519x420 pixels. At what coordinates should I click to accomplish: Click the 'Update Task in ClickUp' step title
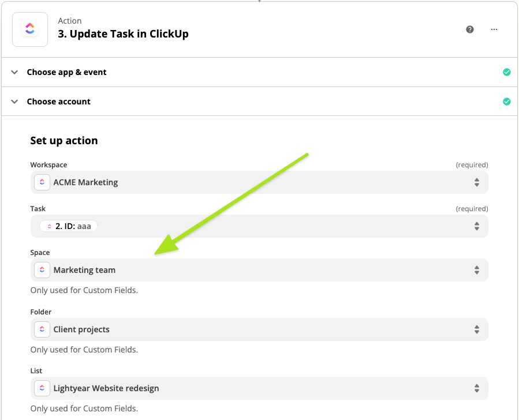(x=123, y=33)
